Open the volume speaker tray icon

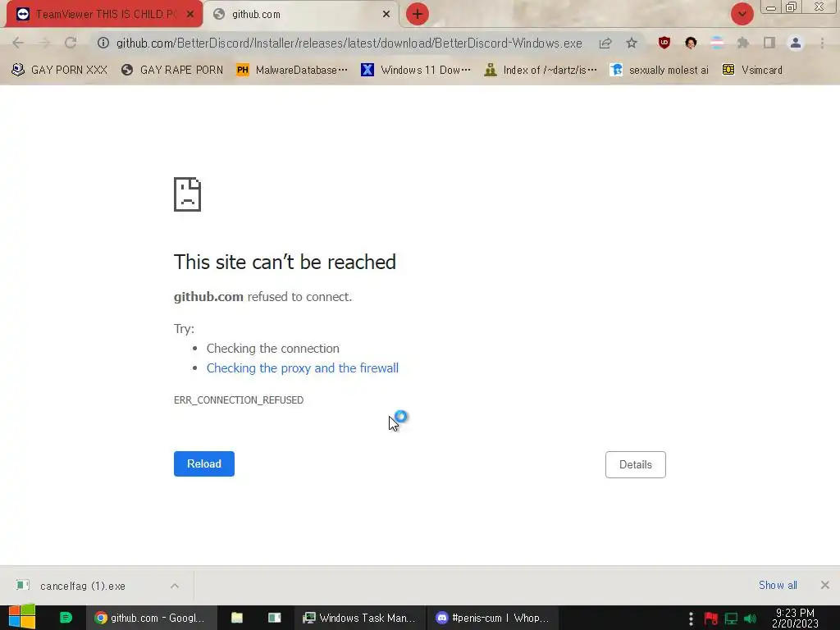coord(750,619)
